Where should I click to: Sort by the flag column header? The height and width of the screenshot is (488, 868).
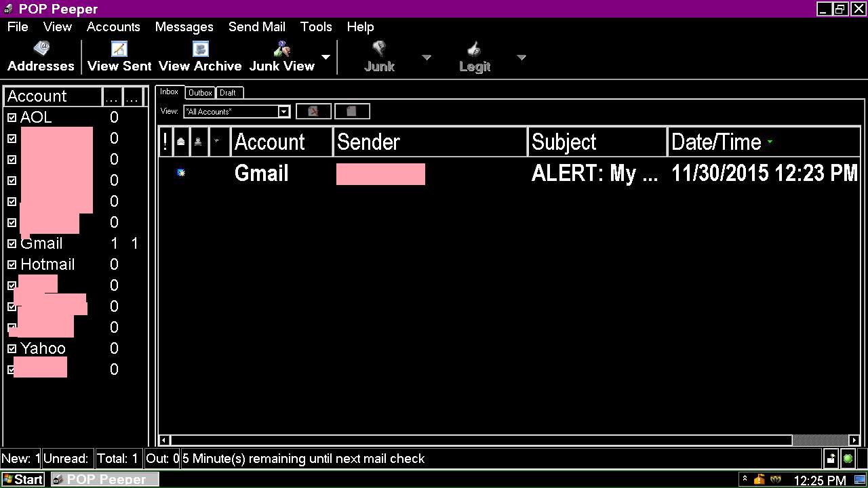pyautogui.click(x=218, y=142)
